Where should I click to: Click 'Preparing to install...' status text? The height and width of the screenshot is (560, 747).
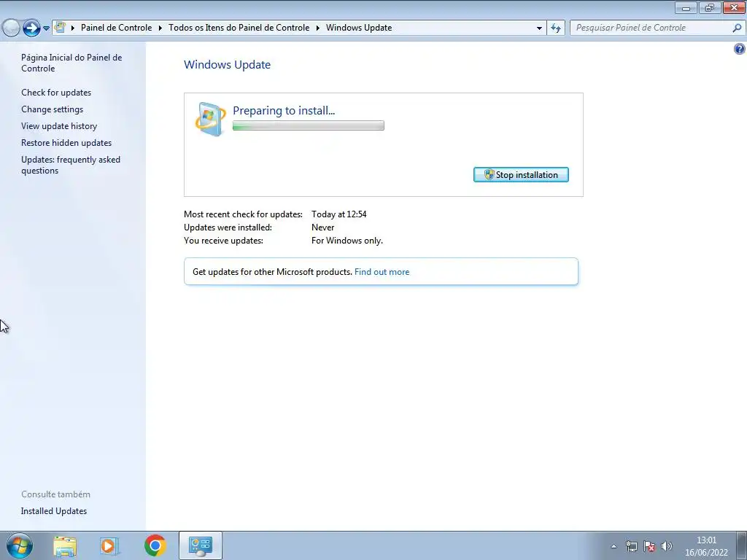pos(284,111)
